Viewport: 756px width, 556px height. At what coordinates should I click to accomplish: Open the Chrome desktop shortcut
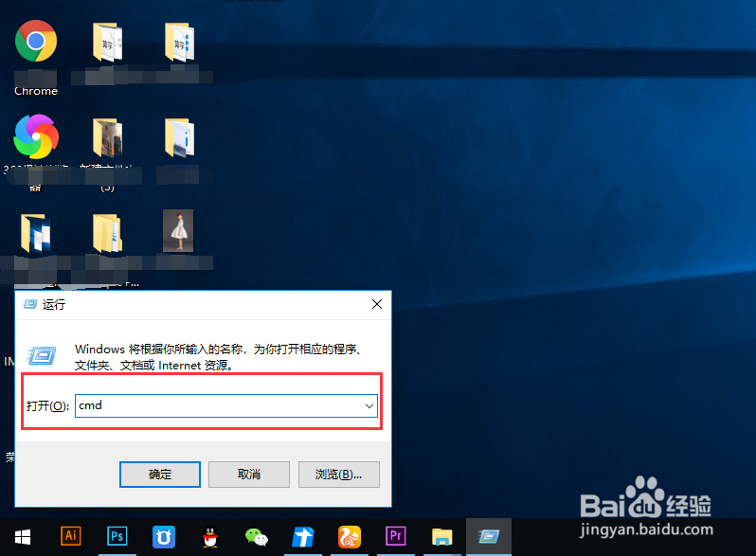point(36,41)
